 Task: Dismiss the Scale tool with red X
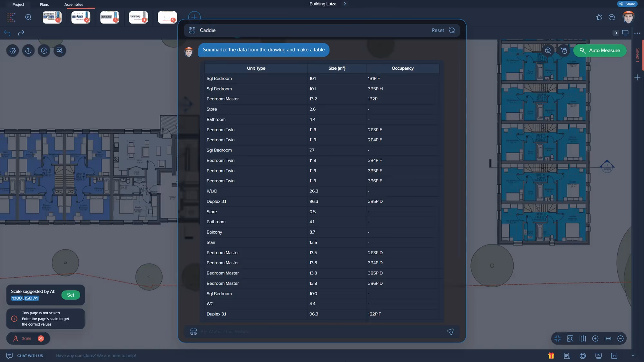click(41, 339)
